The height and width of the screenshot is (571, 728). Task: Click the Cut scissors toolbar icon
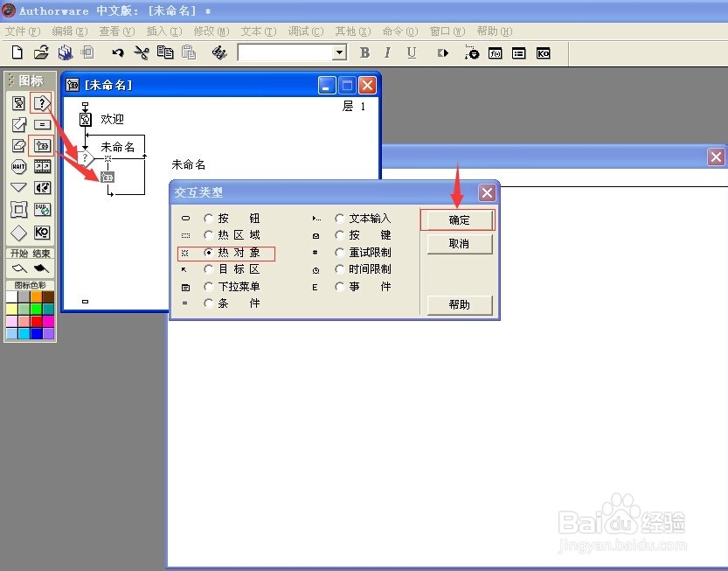tap(142, 53)
